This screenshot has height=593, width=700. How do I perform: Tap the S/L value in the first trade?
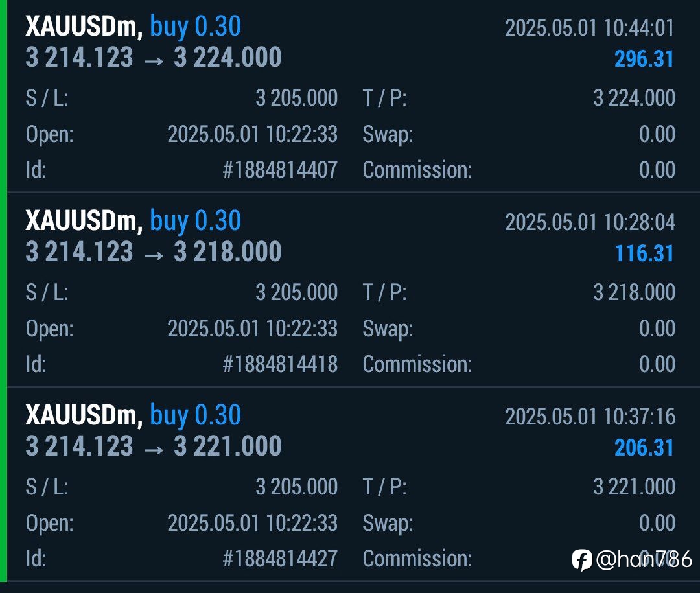[296, 98]
